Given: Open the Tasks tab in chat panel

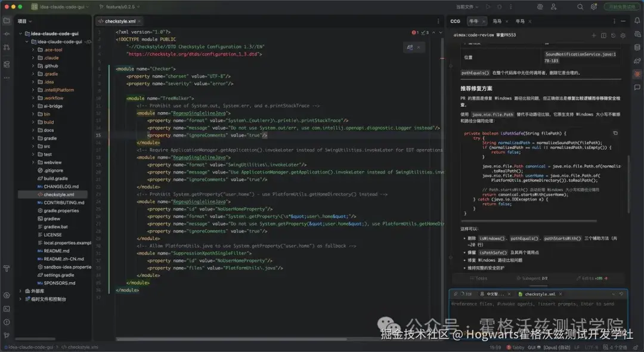Looking at the screenshot, I should 478,279.
